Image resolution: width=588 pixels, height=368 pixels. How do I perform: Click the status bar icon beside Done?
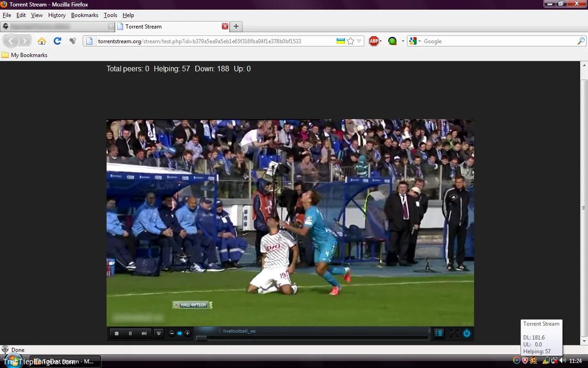click(6, 350)
